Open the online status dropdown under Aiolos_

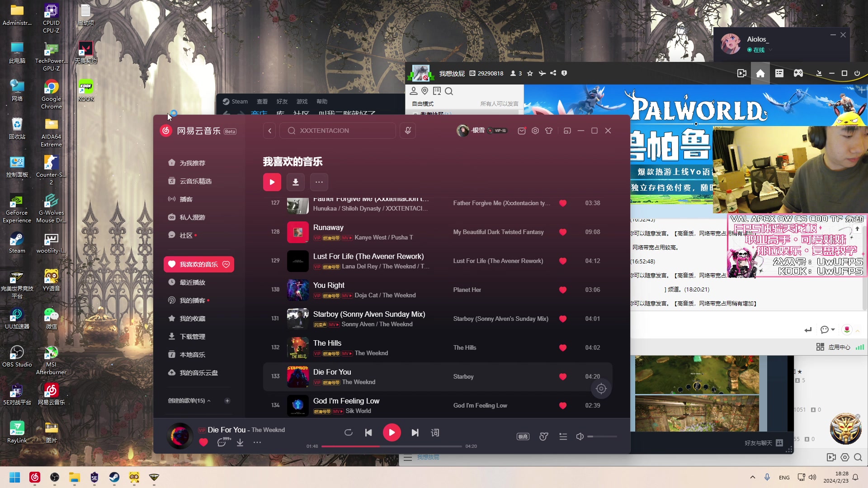click(x=770, y=50)
